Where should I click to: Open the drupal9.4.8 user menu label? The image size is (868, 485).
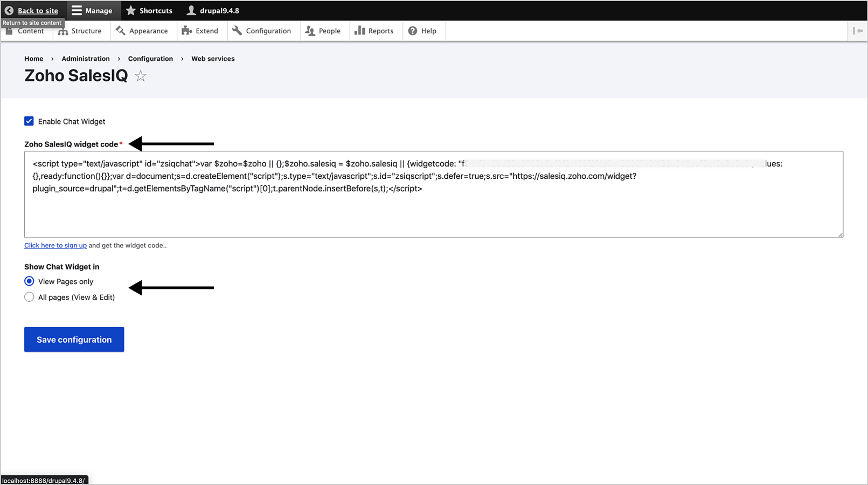coord(219,11)
